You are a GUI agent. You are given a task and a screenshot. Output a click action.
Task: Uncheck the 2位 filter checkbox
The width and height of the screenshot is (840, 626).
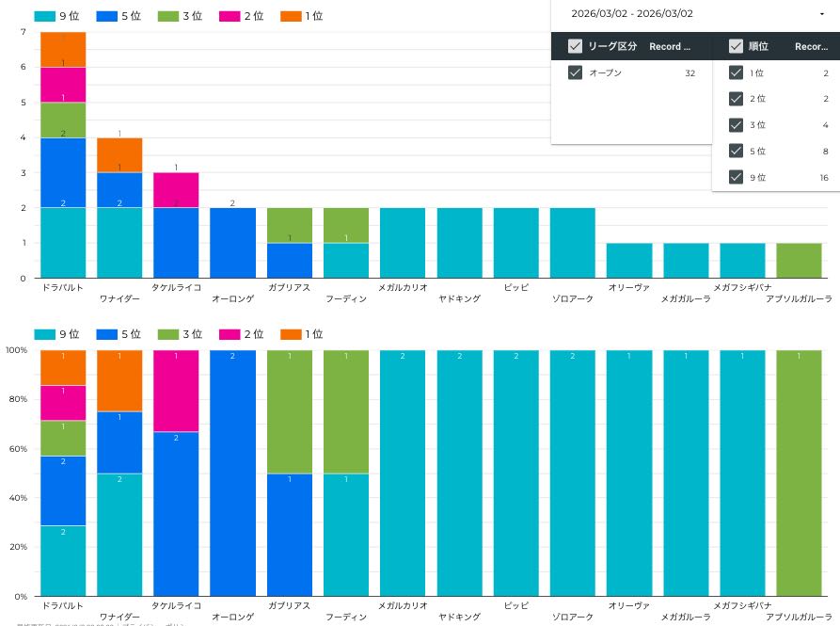[x=736, y=99]
